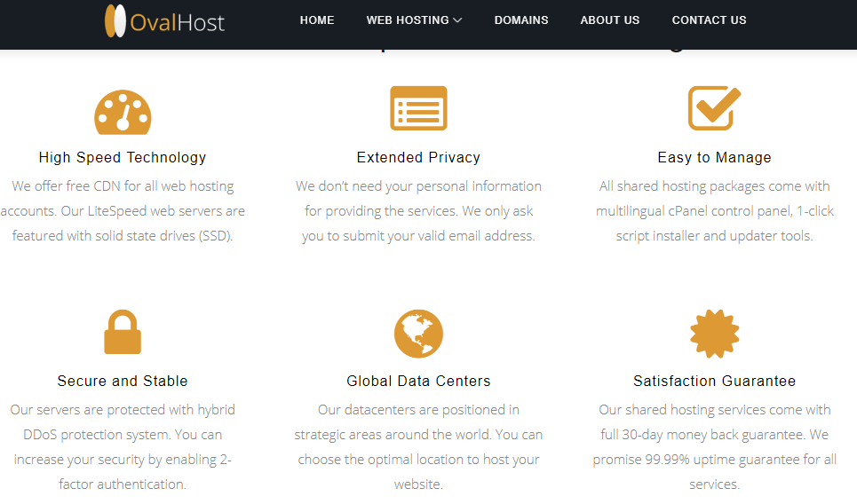This screenshot has width=857, height=504.
Task: Click the badge Satisfaction Guarantee icon
Action: 714,334
